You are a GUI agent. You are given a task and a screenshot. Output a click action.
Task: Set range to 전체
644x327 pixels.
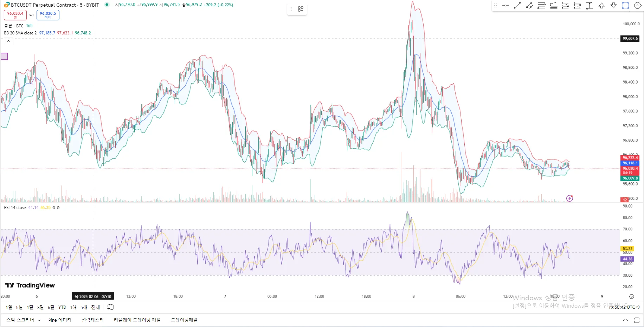tap(95, 307)
